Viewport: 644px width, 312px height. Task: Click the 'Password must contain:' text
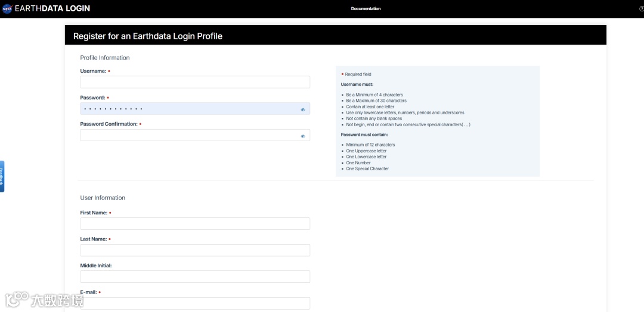tap(364, 135)
